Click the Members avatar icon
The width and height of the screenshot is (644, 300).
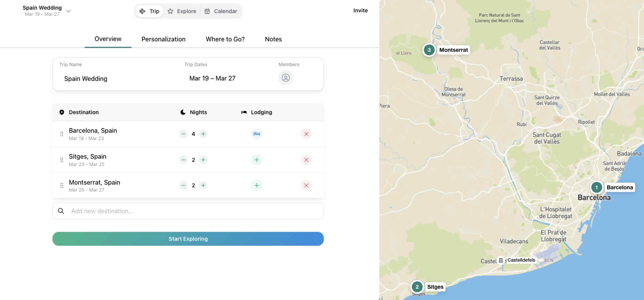(286, 78)
